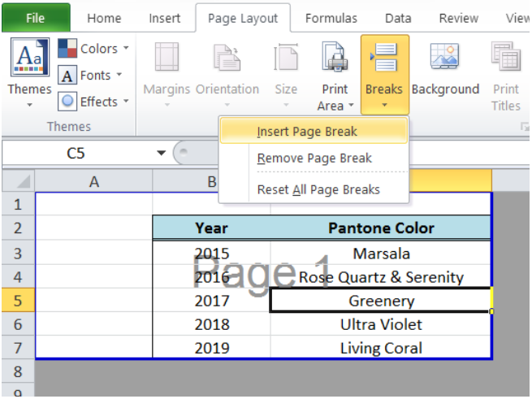Select row 8 header
The width and height of the screenshot is (532, 399).
point(18,371)
